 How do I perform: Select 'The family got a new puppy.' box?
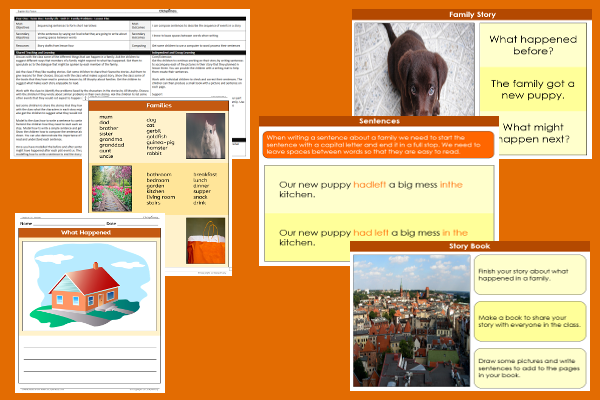coord(533,90)
